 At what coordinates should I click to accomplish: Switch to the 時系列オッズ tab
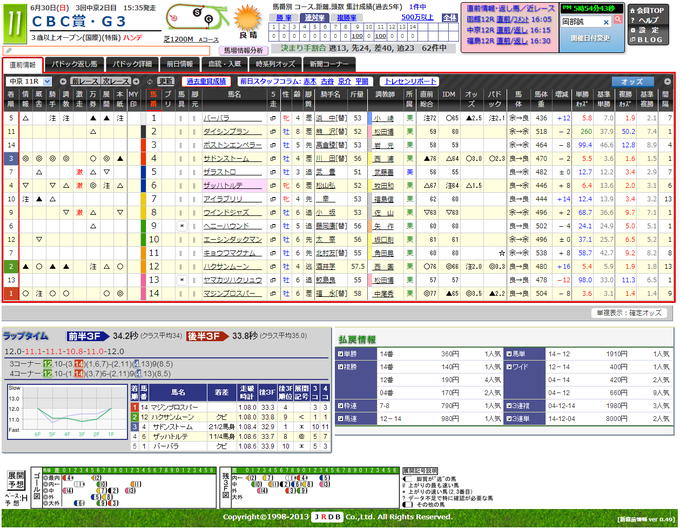(x=275, y=64)
